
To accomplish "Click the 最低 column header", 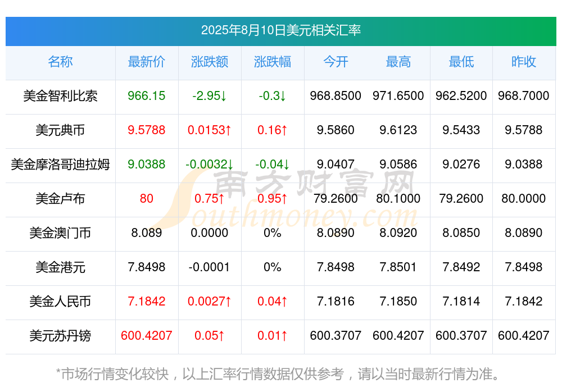I will coord(461,62).
